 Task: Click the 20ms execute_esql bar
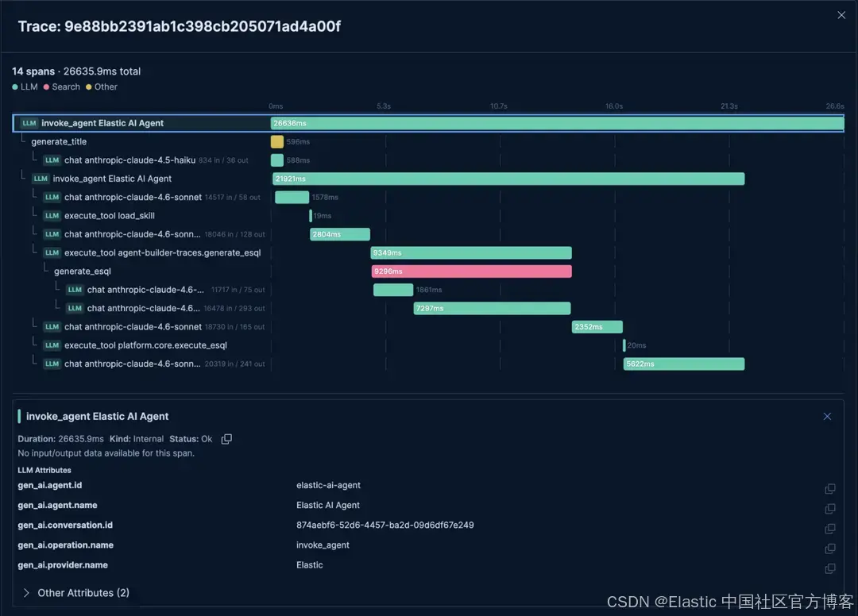coord(624,345)
